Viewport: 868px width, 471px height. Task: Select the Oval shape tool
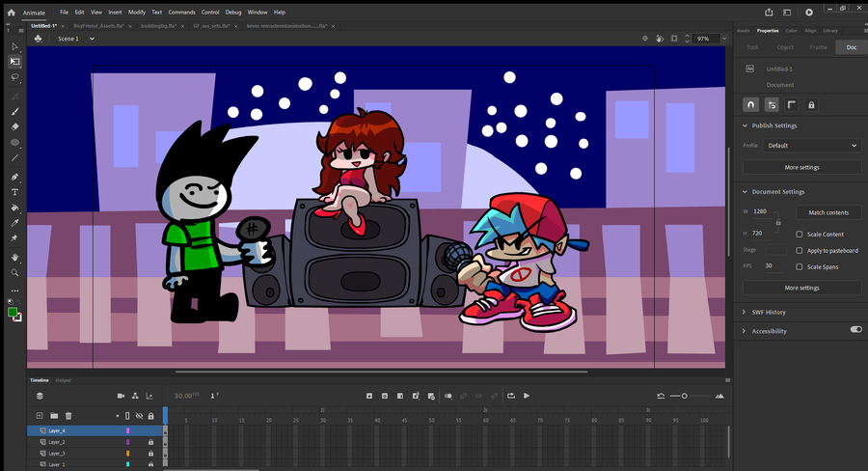(x=14, y=143)
